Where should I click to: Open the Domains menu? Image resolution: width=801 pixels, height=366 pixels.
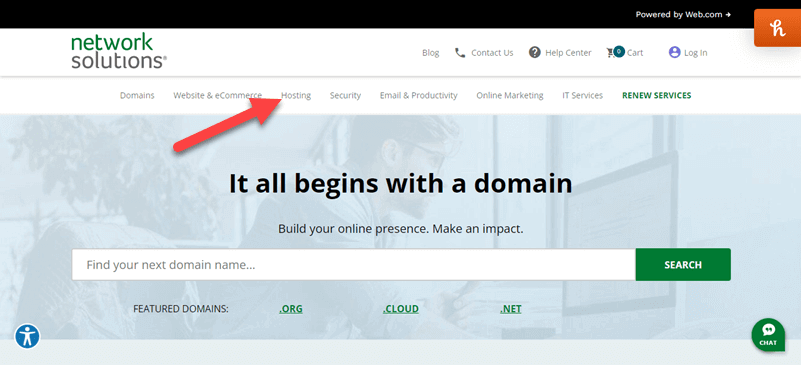point(137,95)
